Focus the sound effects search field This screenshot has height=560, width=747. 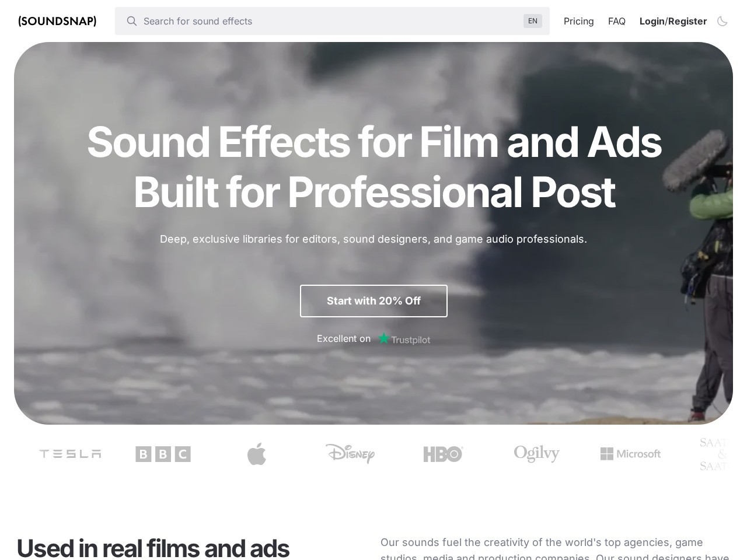pyautogui.click(x=332, y=21)
